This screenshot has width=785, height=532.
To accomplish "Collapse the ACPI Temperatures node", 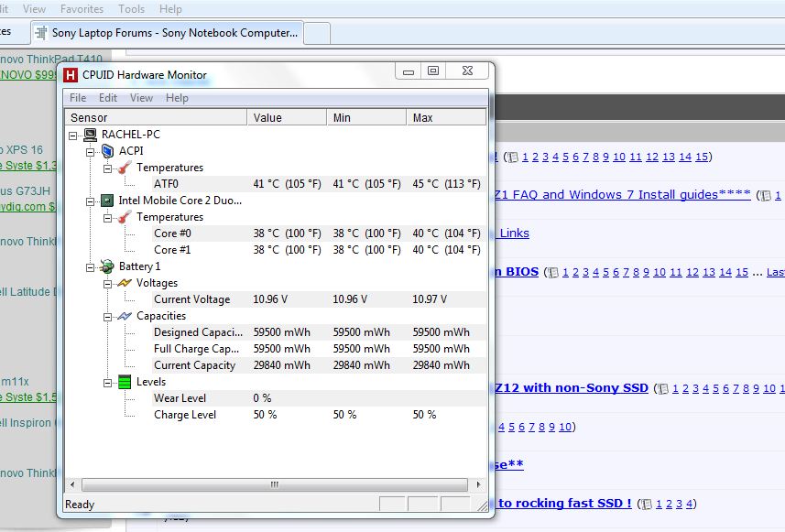I will point(108,168).
